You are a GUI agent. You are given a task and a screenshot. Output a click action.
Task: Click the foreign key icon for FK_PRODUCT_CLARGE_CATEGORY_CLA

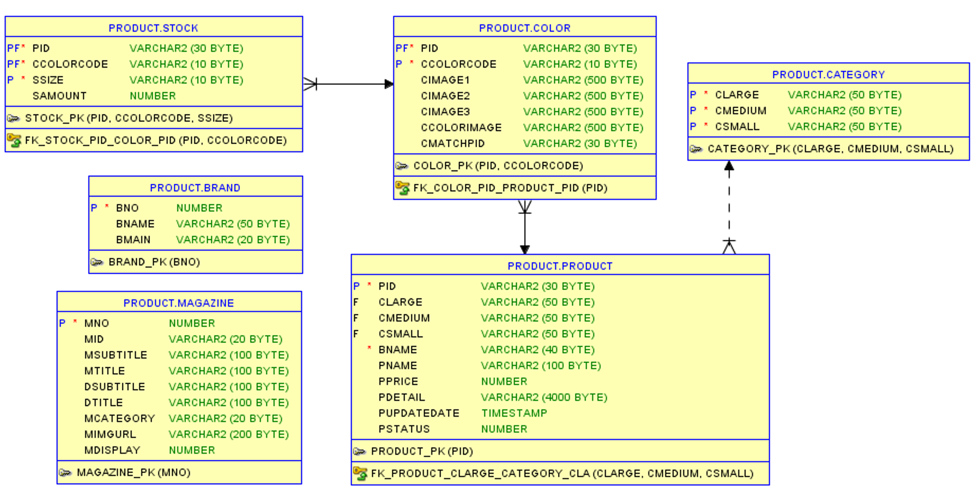(360, 473)
